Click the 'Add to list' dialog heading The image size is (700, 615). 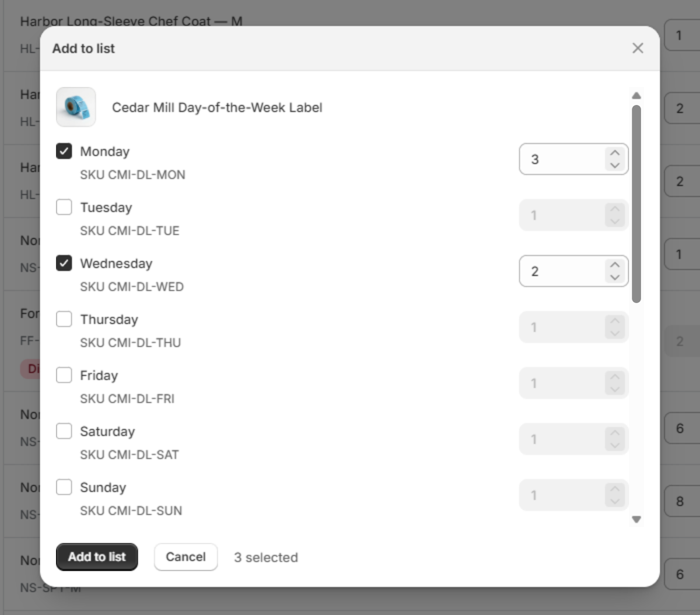pyautogui.click(x=83, y=48)
